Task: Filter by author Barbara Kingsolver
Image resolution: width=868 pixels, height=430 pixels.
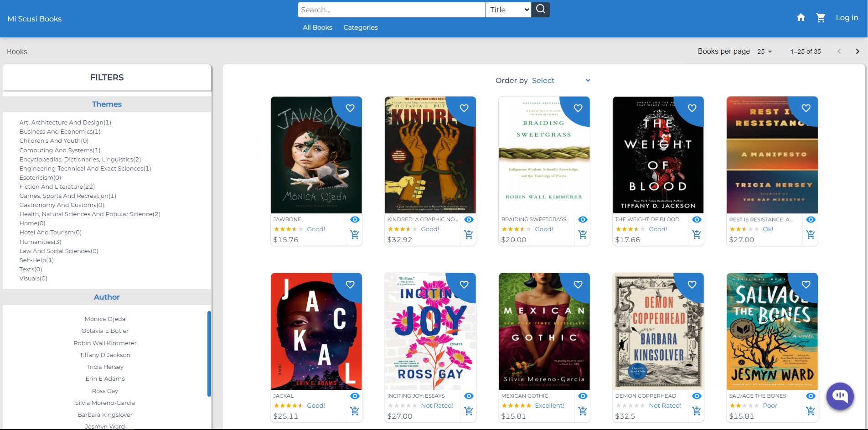Action: pos(105,414)
